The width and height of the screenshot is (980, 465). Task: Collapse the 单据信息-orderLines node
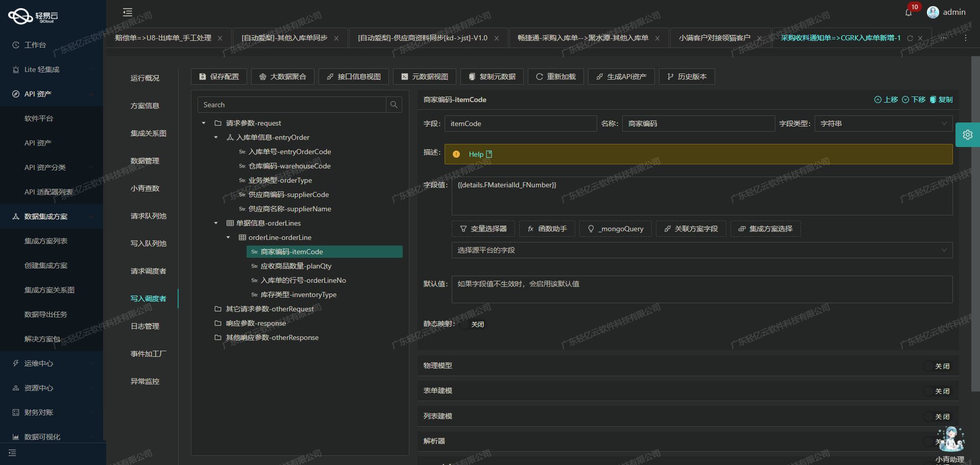click(216, 223)
